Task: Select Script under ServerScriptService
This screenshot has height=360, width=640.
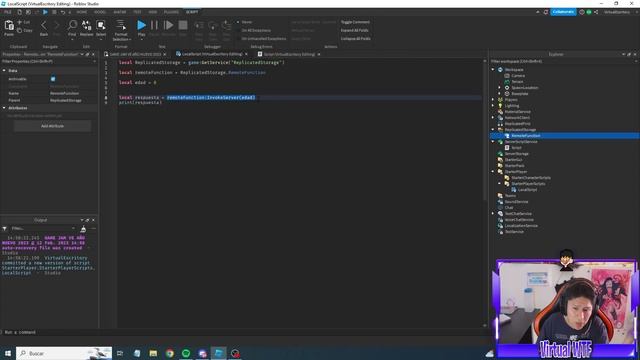Action: [516, 148]
